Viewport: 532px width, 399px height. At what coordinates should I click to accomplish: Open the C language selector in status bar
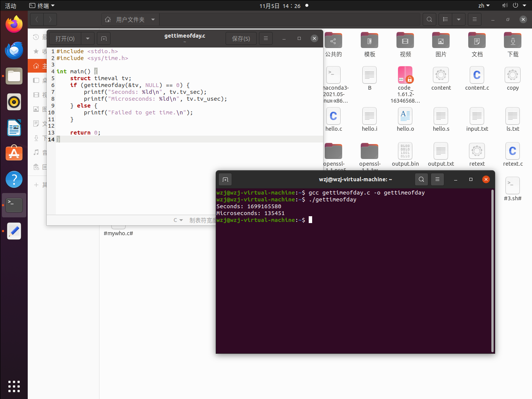tap(178, 220)
